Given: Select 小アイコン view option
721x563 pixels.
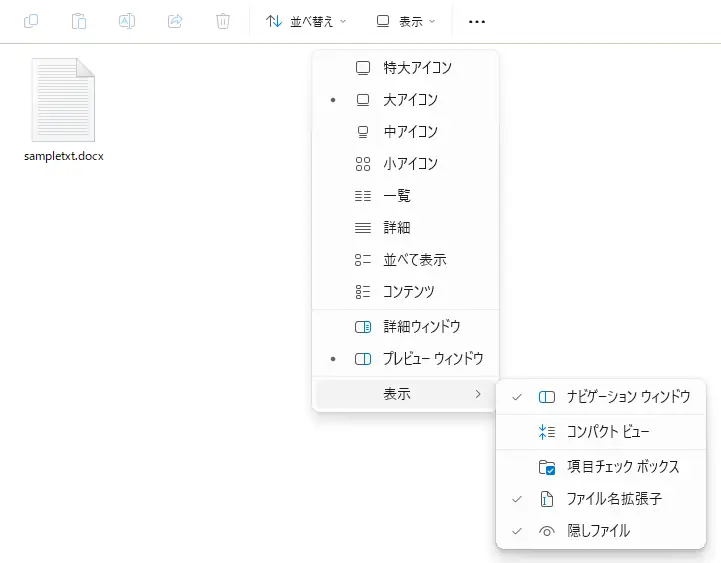Looking at the screenshot, I should [x=405, y=164].
